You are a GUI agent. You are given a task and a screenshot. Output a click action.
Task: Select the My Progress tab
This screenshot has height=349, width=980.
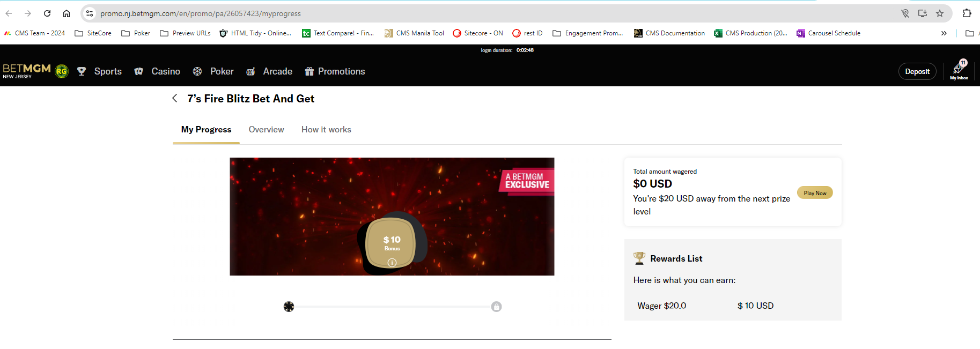(x=207, y=130)
